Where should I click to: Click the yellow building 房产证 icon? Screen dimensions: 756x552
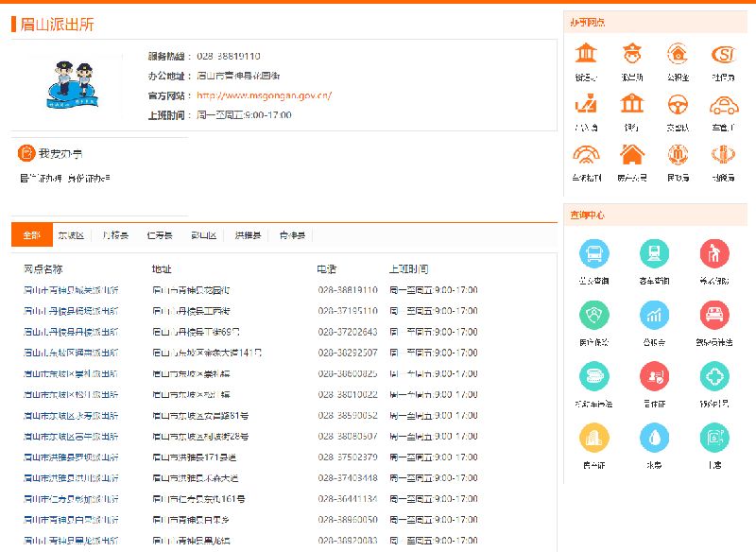point(593,437)
